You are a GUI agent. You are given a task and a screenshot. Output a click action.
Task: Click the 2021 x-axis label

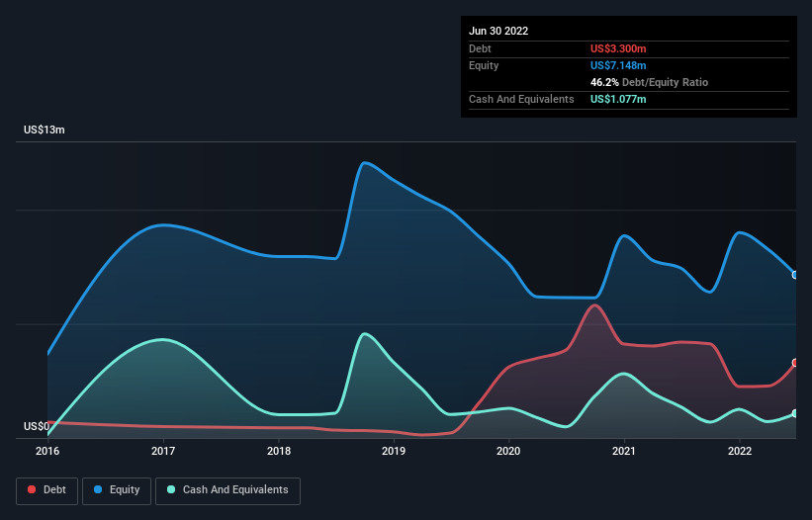click(624, 451)
